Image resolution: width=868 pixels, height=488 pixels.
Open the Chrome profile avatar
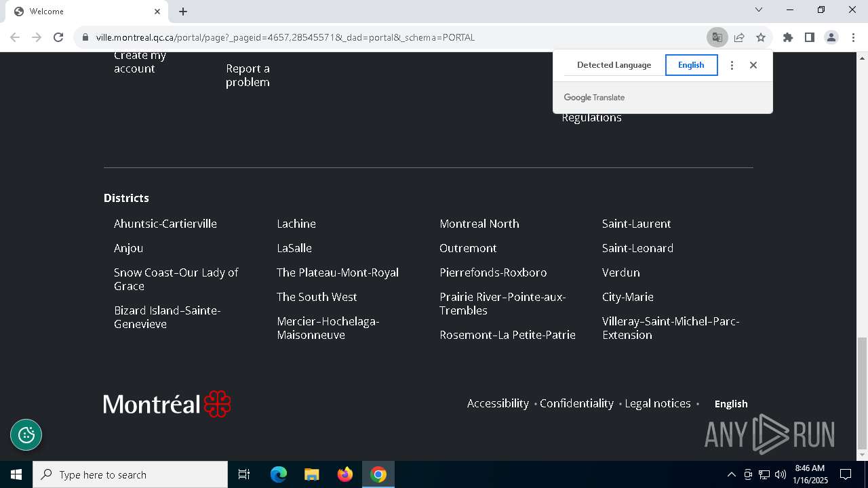tap(831, 37)
